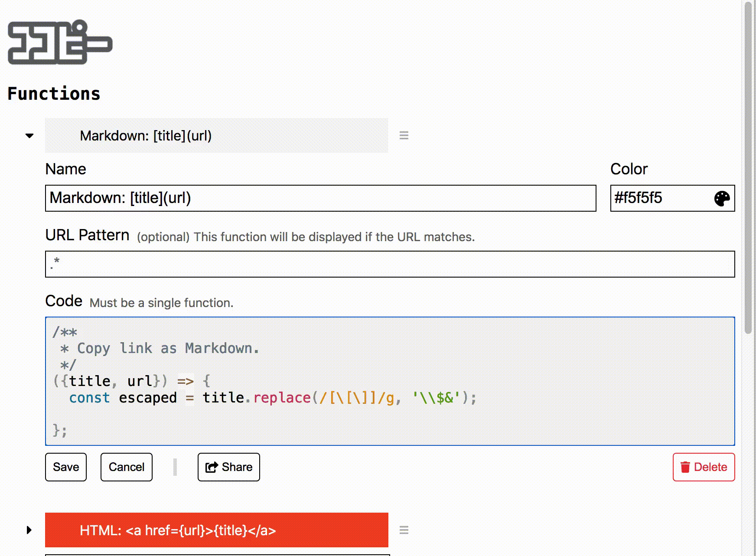Click the optional URL matches hint text
Image resolution: width=756 pixels, height=556 pixels.
(x=306, y=237)
